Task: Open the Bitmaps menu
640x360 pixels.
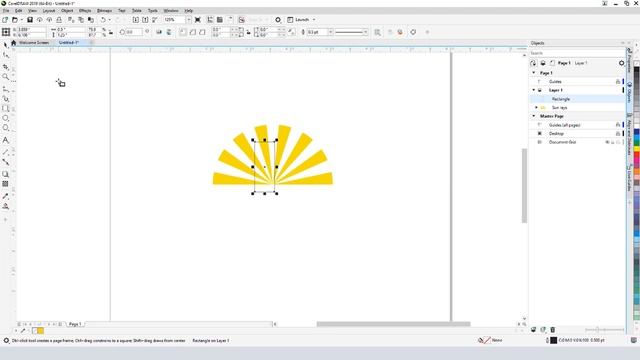Action: click(104, 11)
